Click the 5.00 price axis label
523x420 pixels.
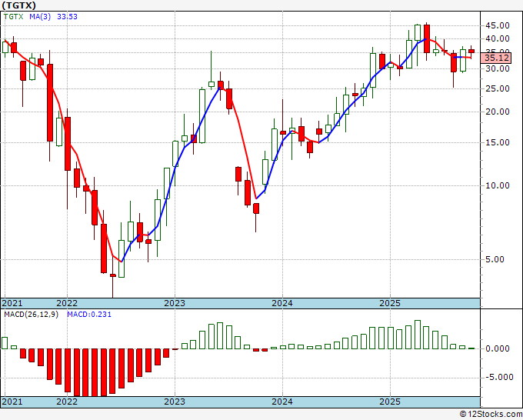pyautogui.click(x=495, y=259)
